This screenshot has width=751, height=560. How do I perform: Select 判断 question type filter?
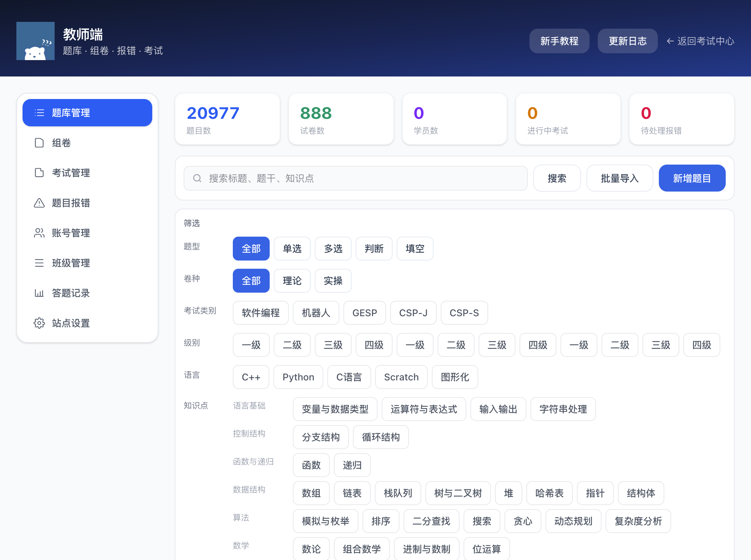pos(374,249)
